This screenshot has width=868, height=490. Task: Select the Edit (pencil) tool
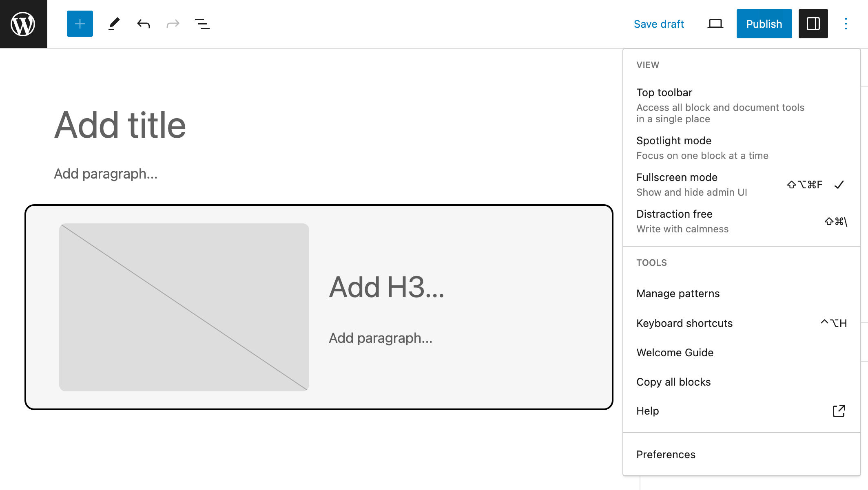[113, 24]
